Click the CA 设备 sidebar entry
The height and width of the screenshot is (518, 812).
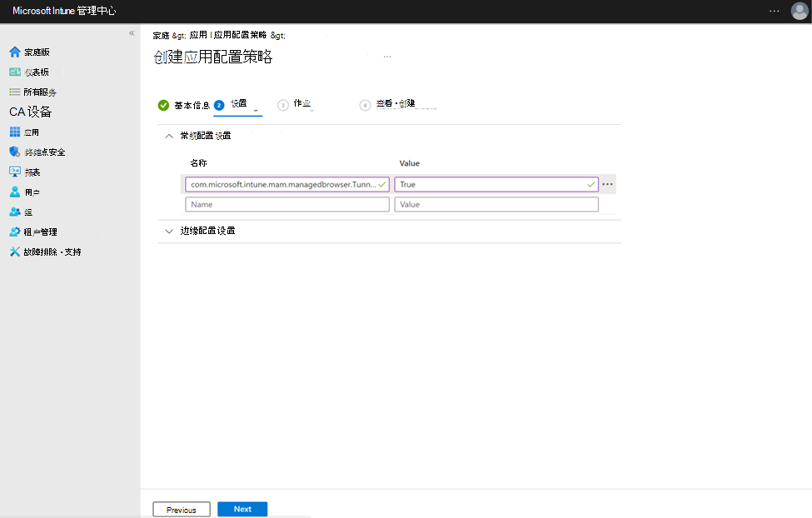(x=31, y=112)
